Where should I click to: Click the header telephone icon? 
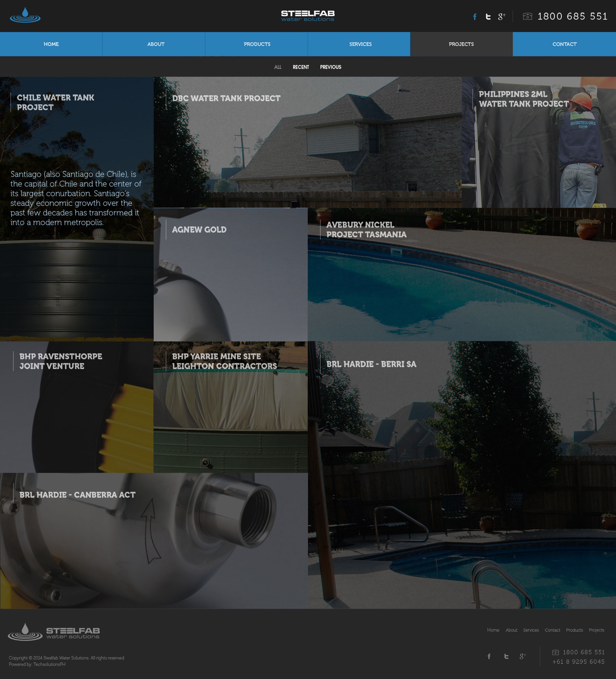(528, 16)
